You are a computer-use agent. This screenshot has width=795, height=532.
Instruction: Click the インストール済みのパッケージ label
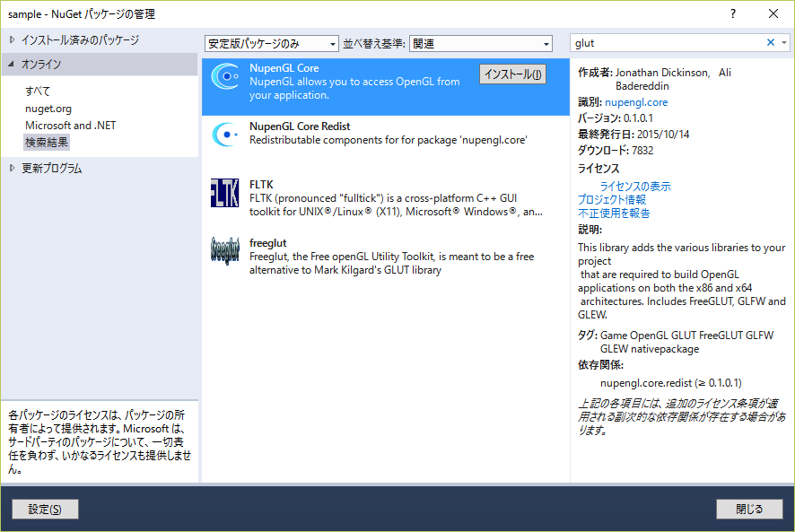80,39
